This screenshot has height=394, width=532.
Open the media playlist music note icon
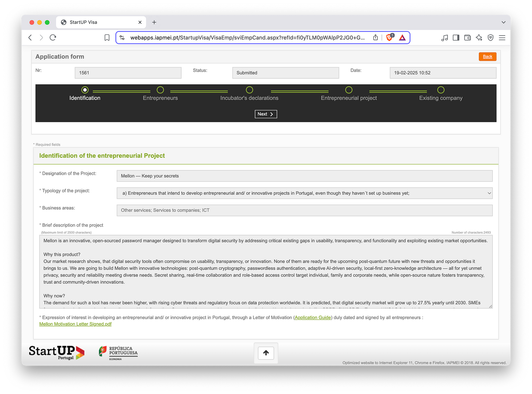pyautogui.click(x=445, y=38)
